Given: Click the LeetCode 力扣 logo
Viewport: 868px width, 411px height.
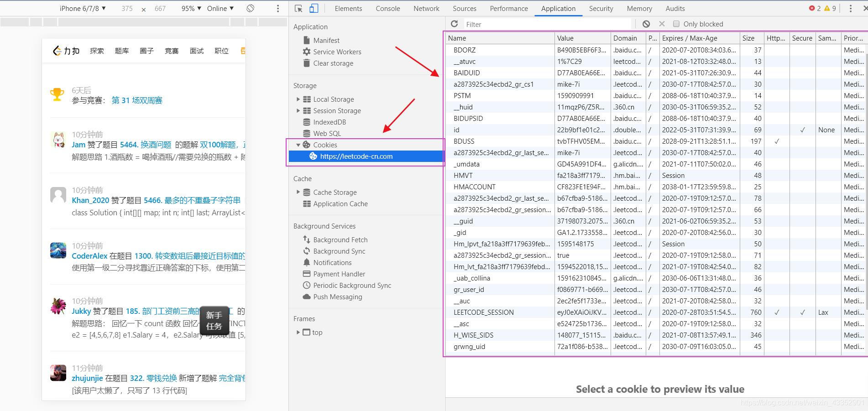Looking at the screenshot, I should click(x=66, y=51).
